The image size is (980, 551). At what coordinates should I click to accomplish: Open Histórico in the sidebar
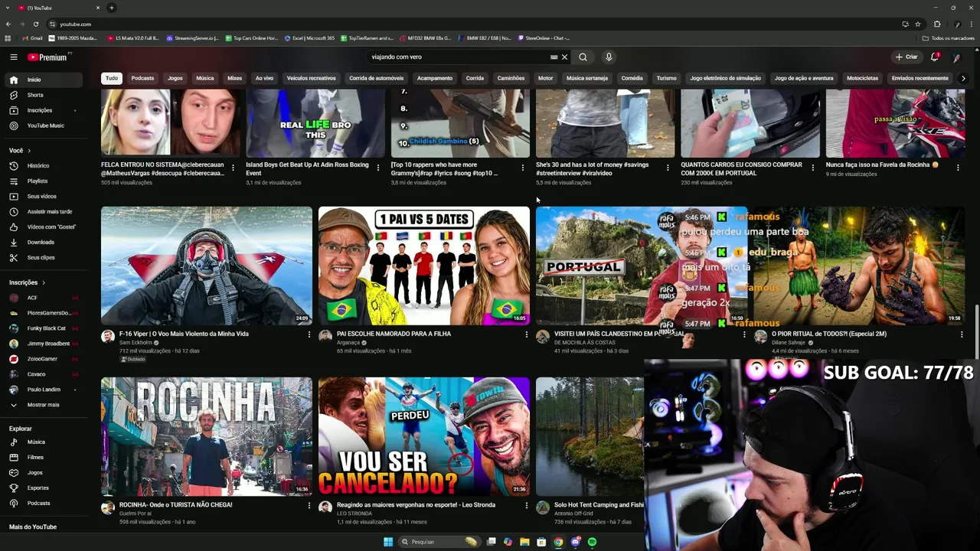tap(44, 165)
